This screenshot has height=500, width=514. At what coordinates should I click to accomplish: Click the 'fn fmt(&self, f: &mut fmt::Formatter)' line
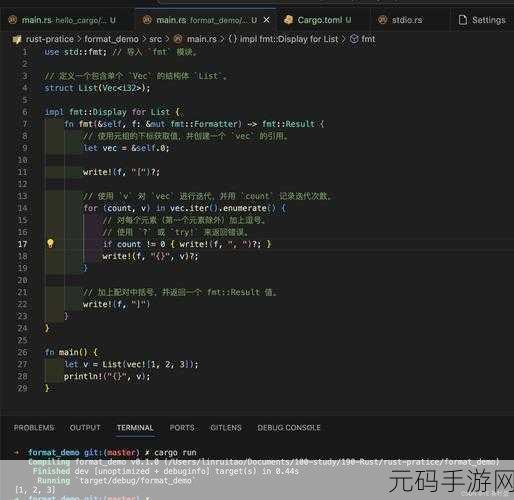[x=194, y=124]
